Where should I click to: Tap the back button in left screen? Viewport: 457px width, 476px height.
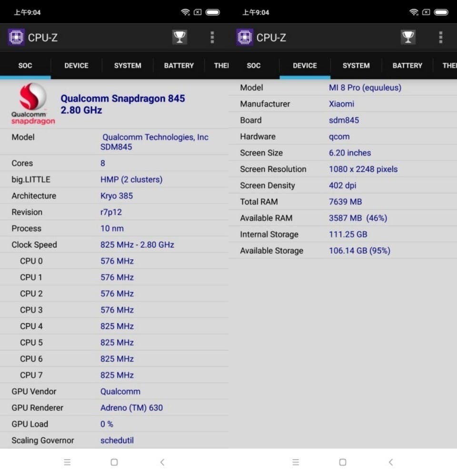click(162, 462)
